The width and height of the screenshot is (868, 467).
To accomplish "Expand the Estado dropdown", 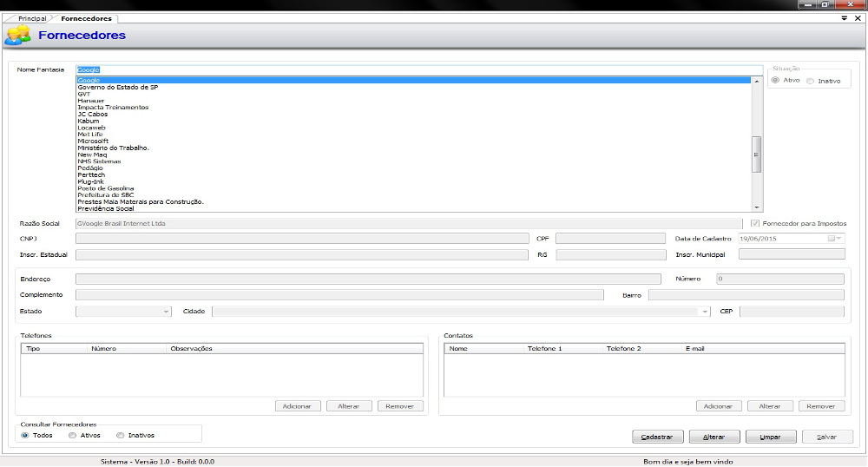I will (x=166, y=311).
